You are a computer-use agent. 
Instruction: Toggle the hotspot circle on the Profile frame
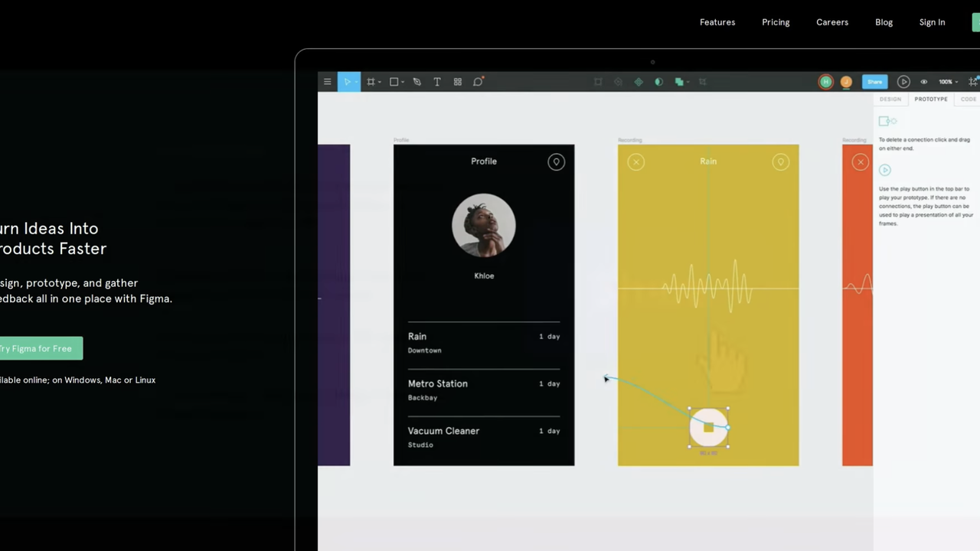point(556,161)
